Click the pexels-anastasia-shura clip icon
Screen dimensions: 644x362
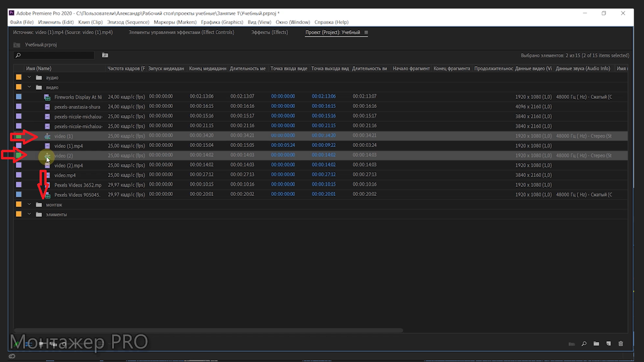click(x=47, y=107)
